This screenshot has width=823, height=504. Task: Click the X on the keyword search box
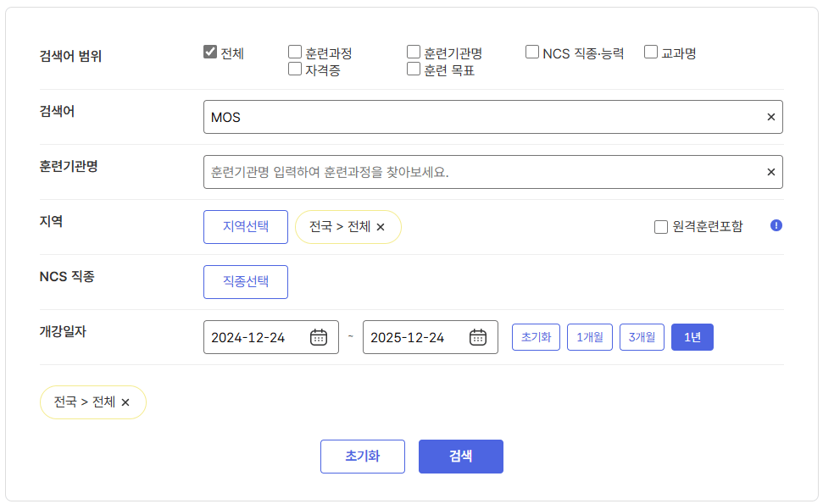tap(770, 116)
